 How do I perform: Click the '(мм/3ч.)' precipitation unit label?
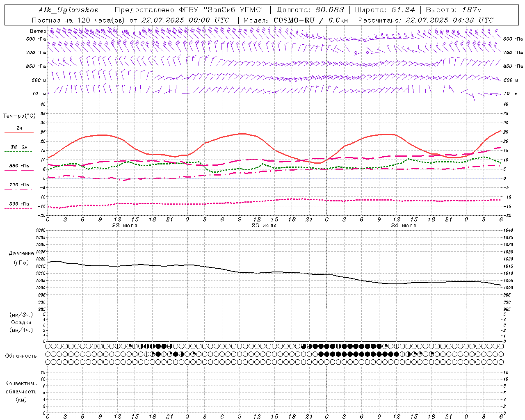tap(21, 315)
